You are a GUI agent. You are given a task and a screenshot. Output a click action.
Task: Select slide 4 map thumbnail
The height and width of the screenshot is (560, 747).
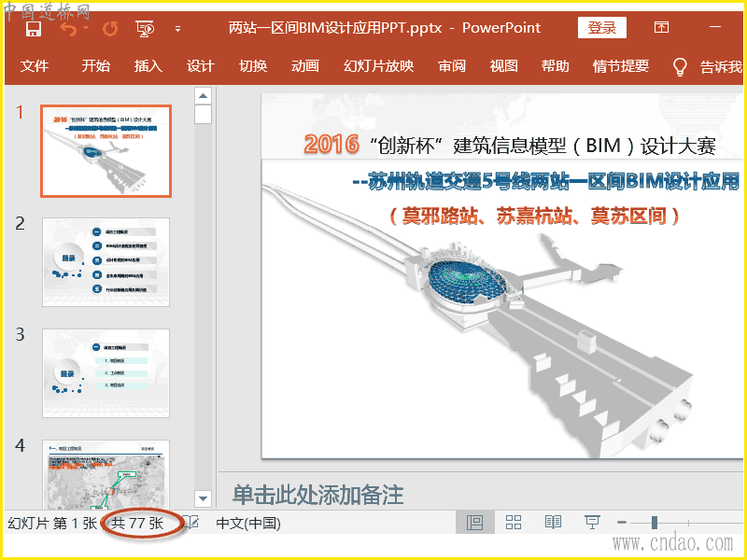click(x=106, y=474)
